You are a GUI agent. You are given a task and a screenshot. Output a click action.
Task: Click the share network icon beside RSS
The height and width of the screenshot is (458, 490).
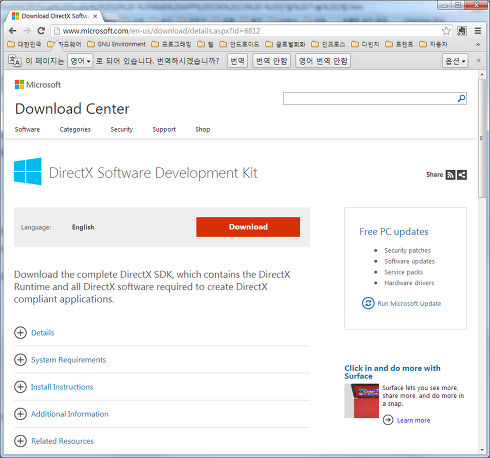[462, 175]
